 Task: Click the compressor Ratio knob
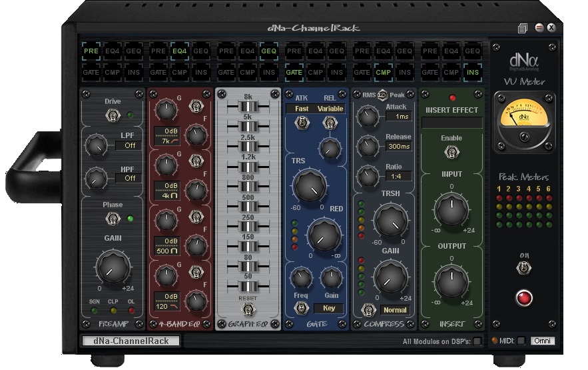(368, 177)
